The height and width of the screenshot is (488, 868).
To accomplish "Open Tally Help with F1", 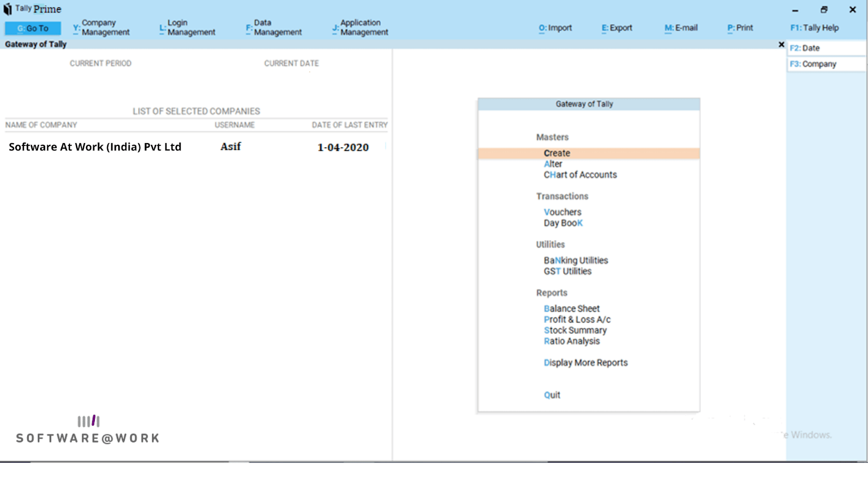I will click(x=814, y=28).
